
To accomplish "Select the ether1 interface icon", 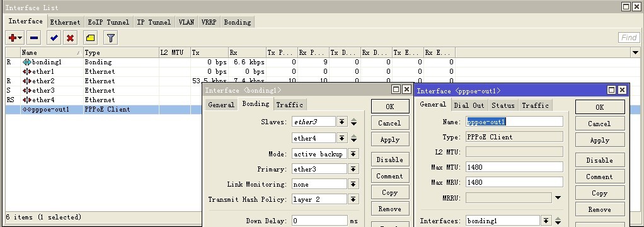I will [x=26, y=71].
